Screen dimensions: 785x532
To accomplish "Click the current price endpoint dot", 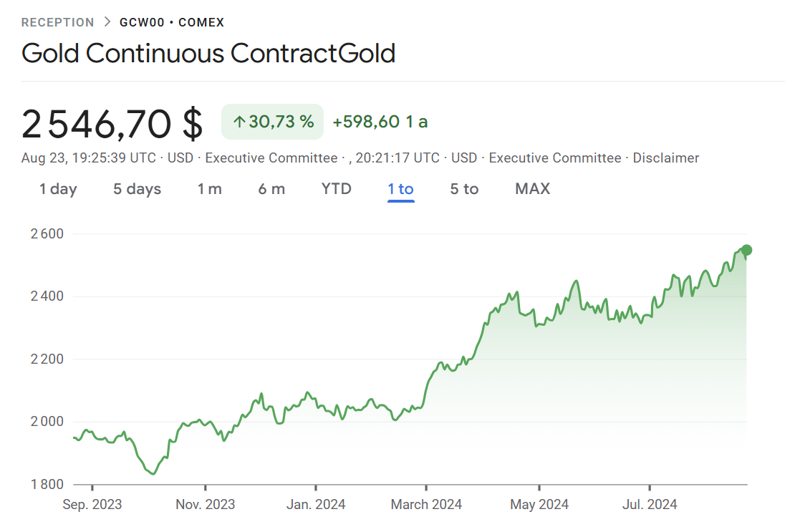I will point(746,250).
